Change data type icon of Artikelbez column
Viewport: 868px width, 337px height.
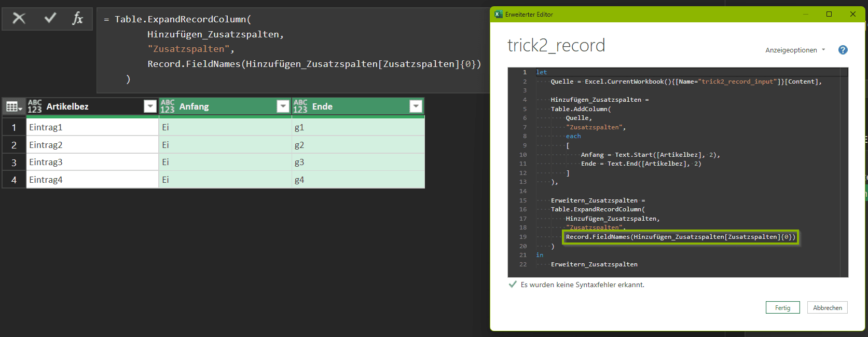tap(35, 106)
